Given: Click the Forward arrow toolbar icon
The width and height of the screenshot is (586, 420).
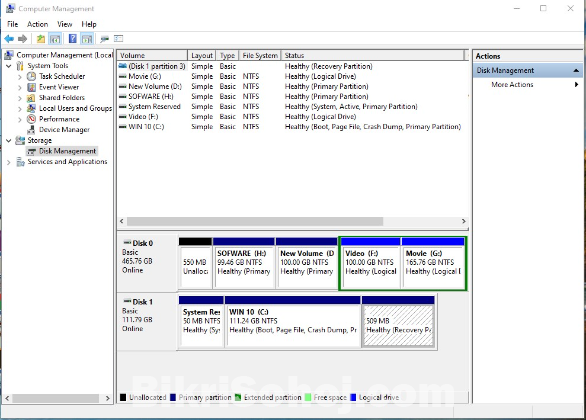Looking at the screenshot, I should [22, 38].
